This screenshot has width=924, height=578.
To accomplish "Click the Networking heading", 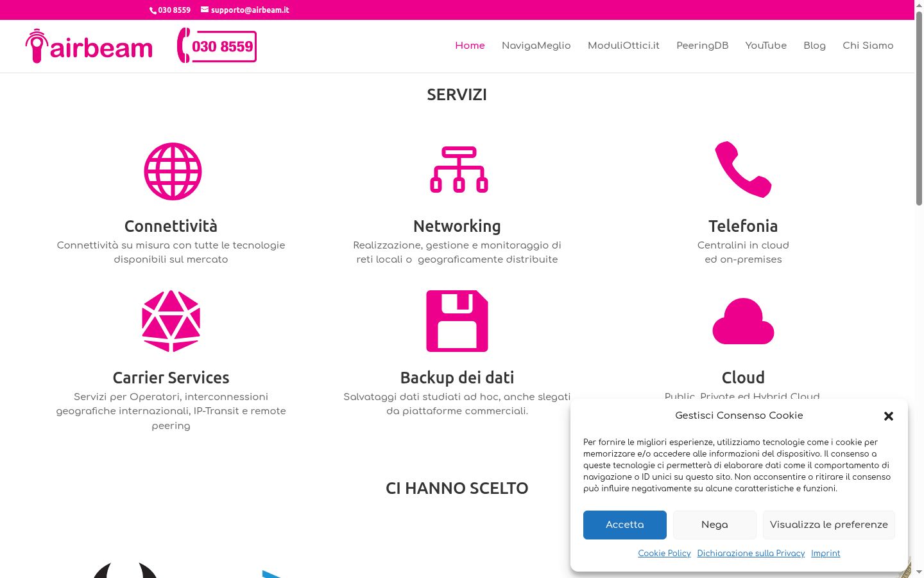I will [x=457, y=226].
